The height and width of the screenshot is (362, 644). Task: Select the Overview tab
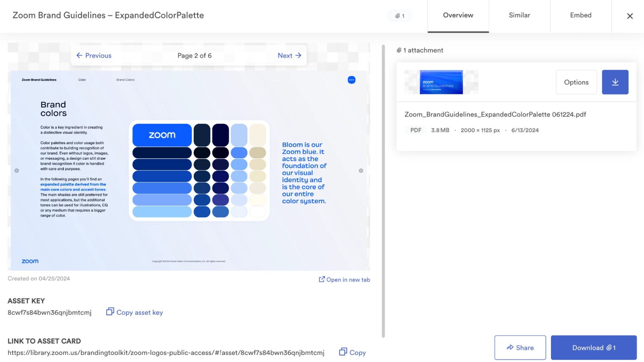tap(458, 15)
